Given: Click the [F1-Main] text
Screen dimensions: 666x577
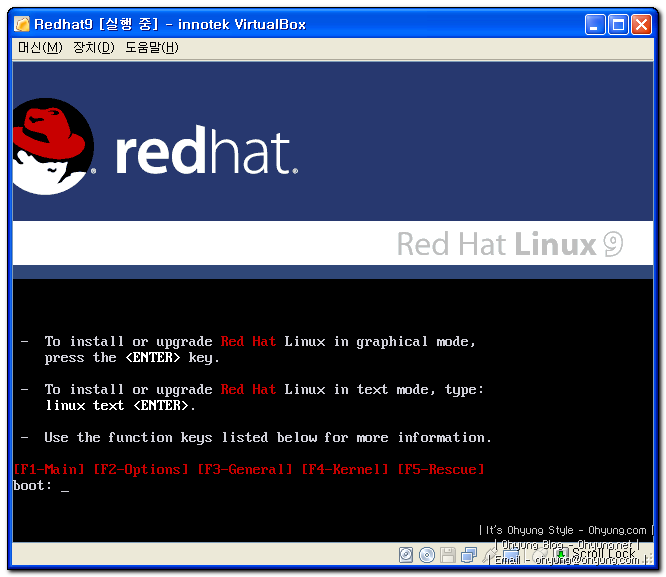Looking at the screenshot, I should click(48, 470).
